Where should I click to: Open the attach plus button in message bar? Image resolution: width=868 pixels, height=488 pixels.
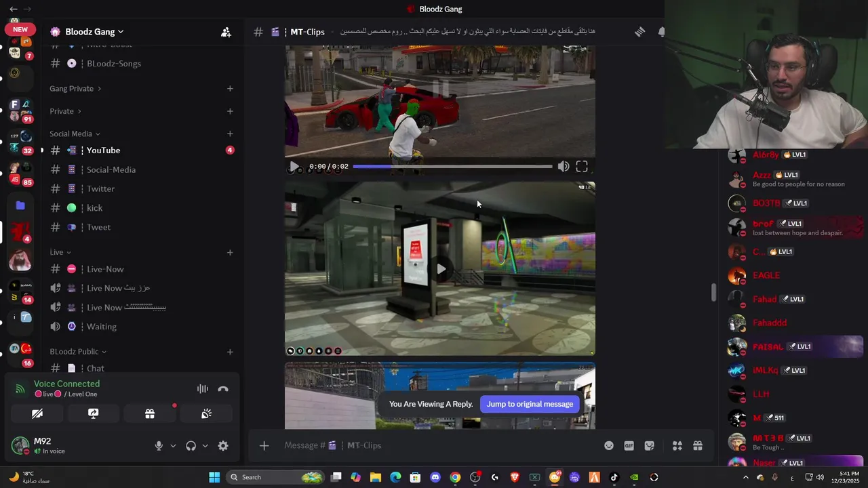264,445
